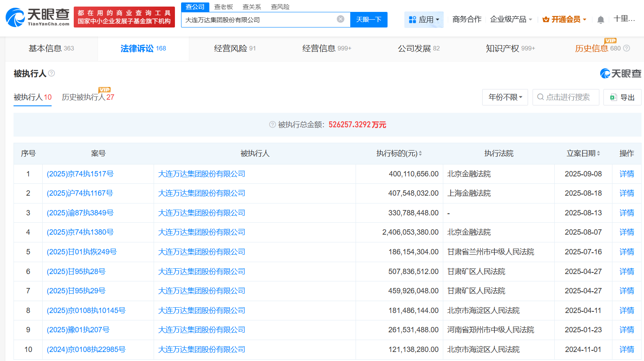
Task: Expand the 开通会员 membership menu
Action: [x=565, y=19]
